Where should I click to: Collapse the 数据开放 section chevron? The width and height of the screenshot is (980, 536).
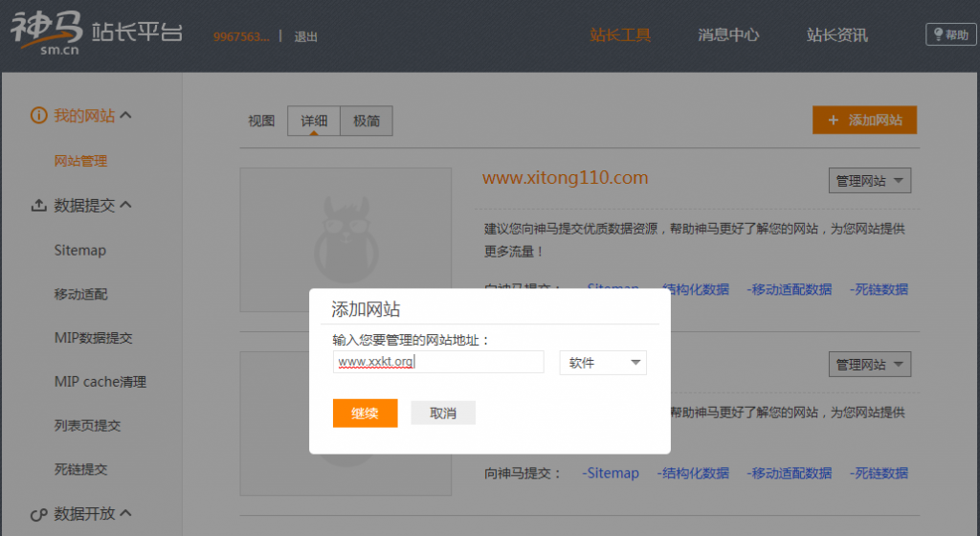pos(125,513)
